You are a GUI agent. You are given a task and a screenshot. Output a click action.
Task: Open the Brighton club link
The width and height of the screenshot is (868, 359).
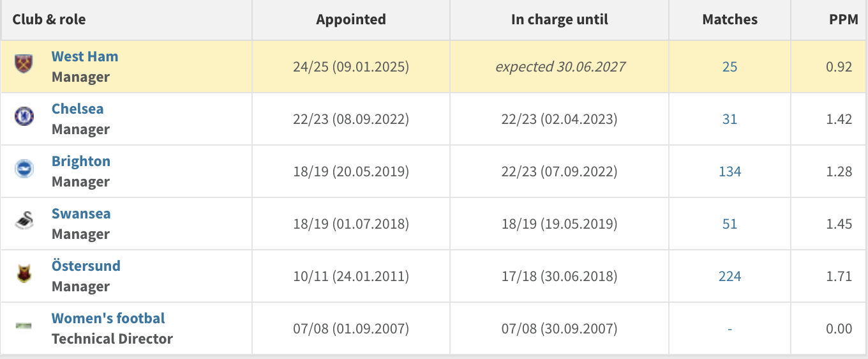(x=80, y=161)
